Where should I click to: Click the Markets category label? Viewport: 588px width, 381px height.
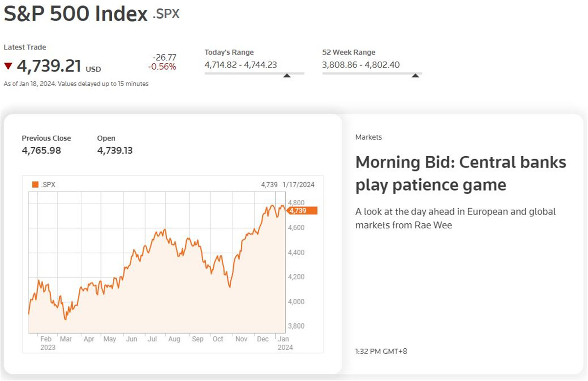(x=368, y=137)
